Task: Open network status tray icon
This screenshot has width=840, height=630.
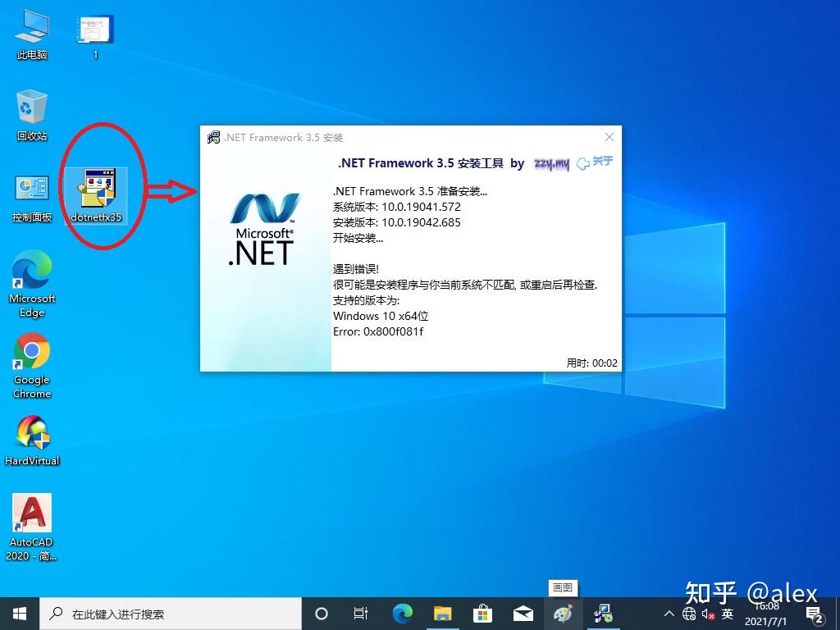Action: (689, 614)
